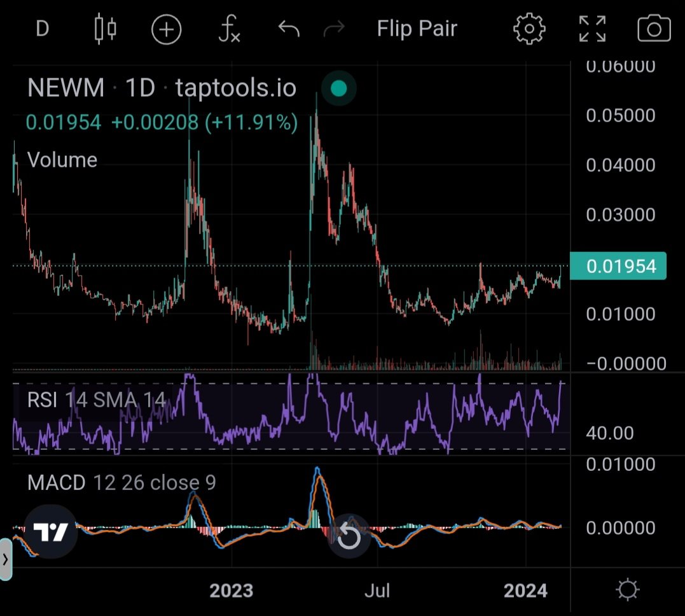Undo last chart action

click(x=289, y=29)
